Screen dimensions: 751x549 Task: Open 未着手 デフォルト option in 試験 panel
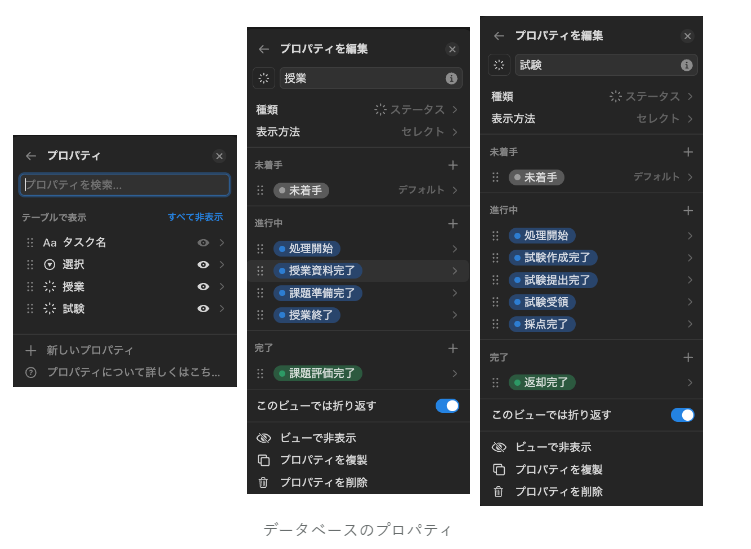pyautogui.click(x=592, y=177)
